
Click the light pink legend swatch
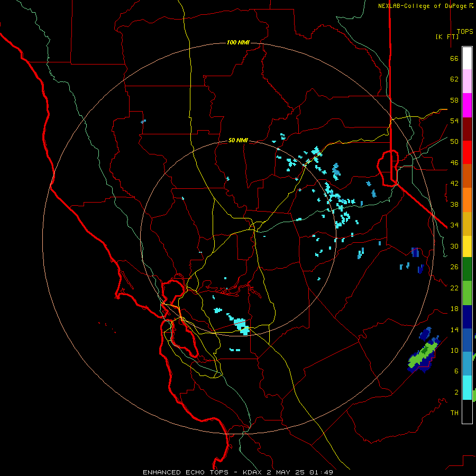click(x=467, y=81)
